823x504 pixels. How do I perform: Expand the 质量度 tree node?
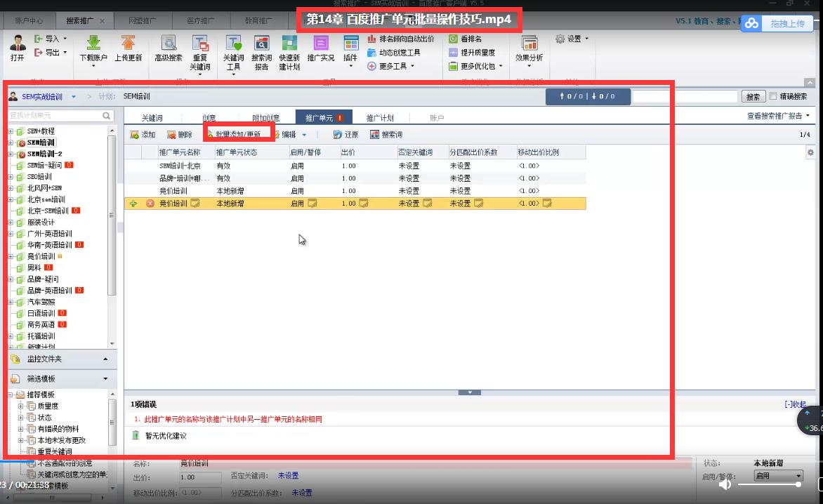[x=20, y=406]
